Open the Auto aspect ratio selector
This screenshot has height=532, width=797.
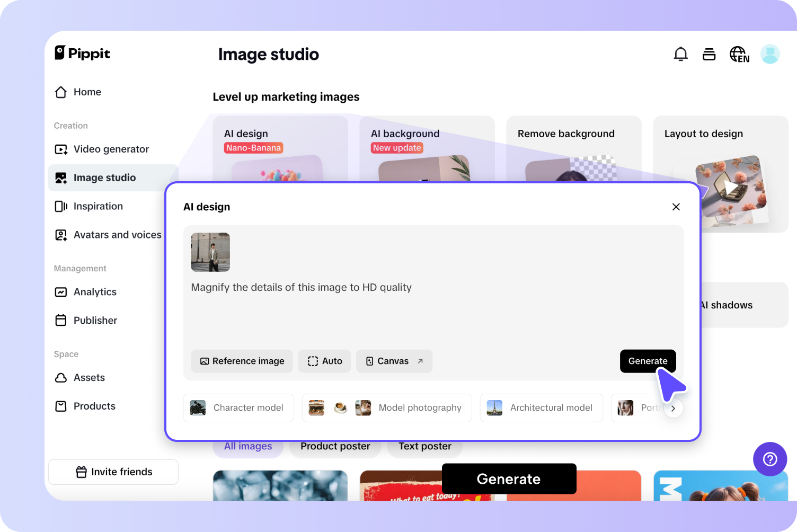(x=324, y=361)
